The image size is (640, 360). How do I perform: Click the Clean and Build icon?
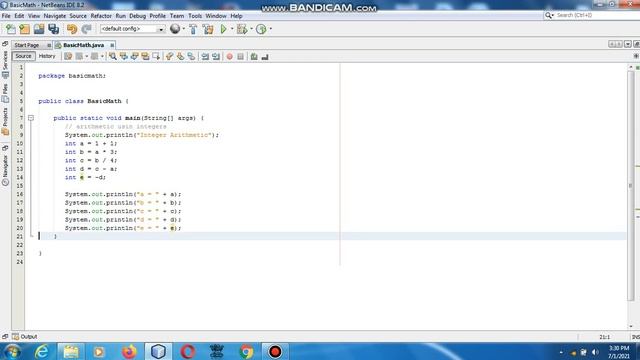tap(208, 29)
